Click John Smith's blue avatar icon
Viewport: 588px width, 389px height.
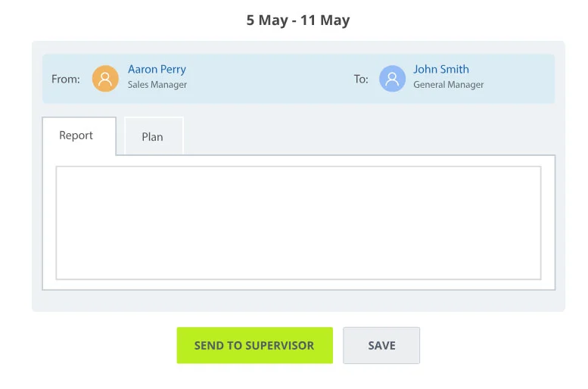(x=392, y=78)
